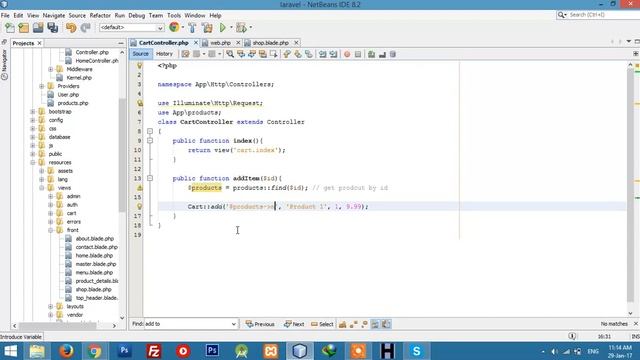Switch to the web.php tab

click(220, 43)
